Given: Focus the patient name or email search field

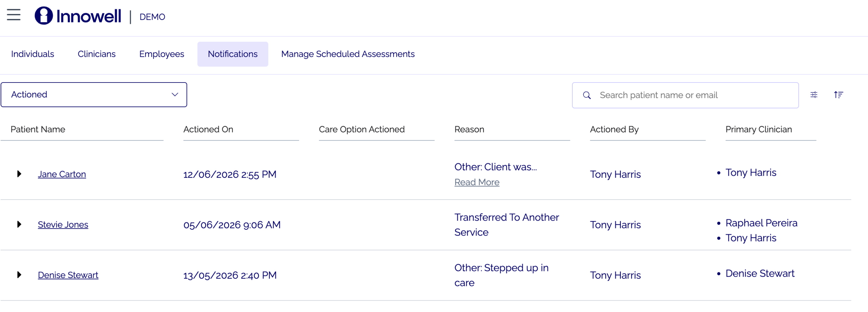Looking at the screenshot, I should (685, 95).
